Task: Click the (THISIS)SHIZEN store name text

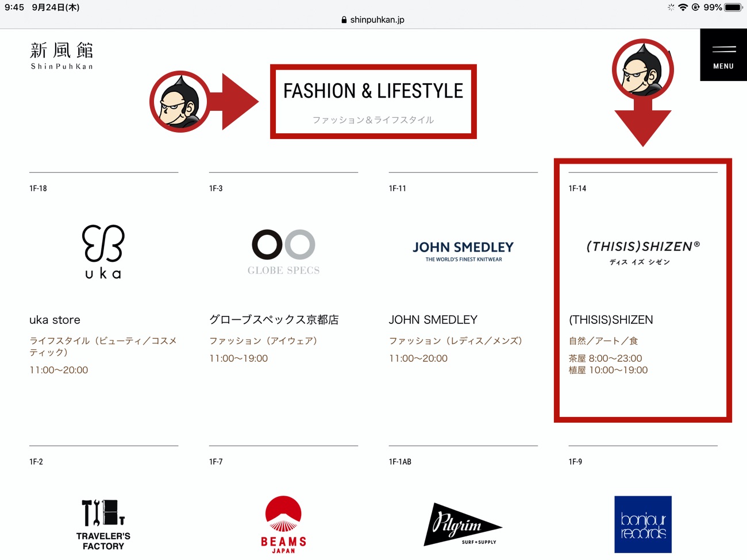Action: click(611, 320)
